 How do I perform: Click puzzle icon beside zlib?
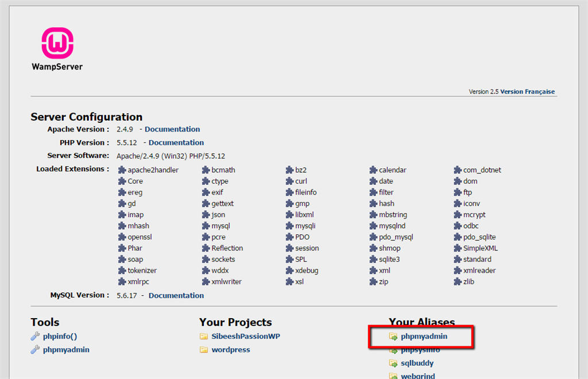tap(458, 282)
